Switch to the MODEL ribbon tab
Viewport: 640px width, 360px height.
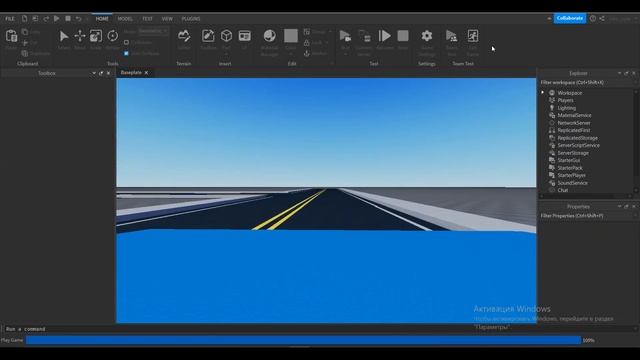coord(125,19)
